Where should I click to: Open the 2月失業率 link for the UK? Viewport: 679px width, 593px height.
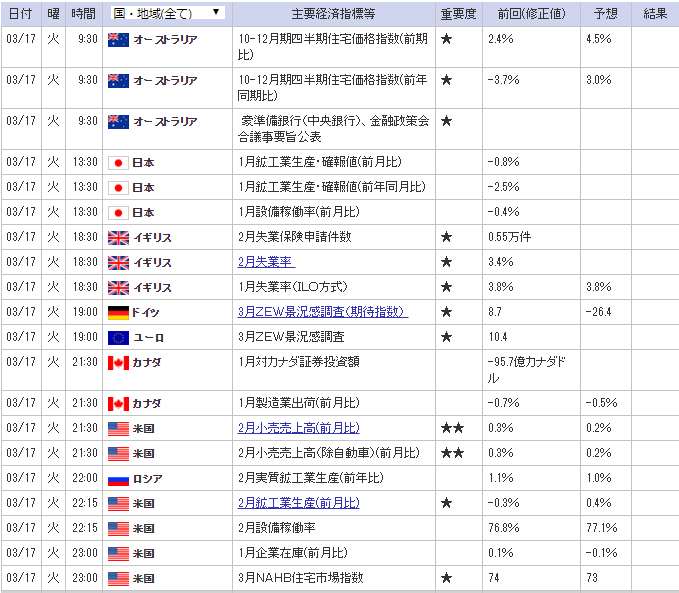pos(266,262)
